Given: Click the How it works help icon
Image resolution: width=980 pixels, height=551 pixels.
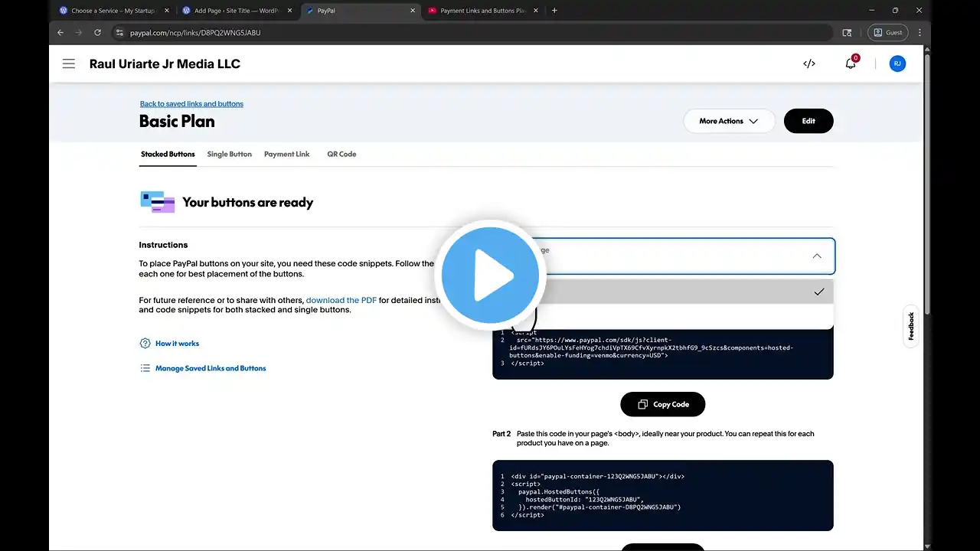Looking at the screenshot, I should coord(145,344).
